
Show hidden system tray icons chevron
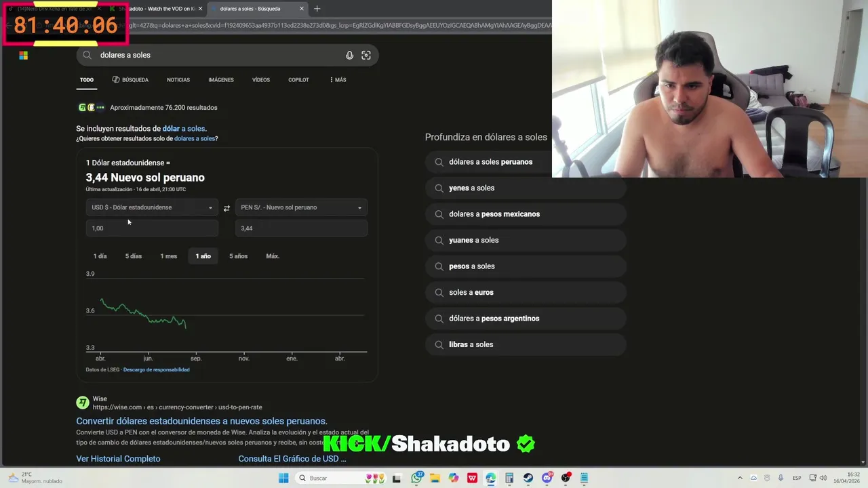click(740, 479)
